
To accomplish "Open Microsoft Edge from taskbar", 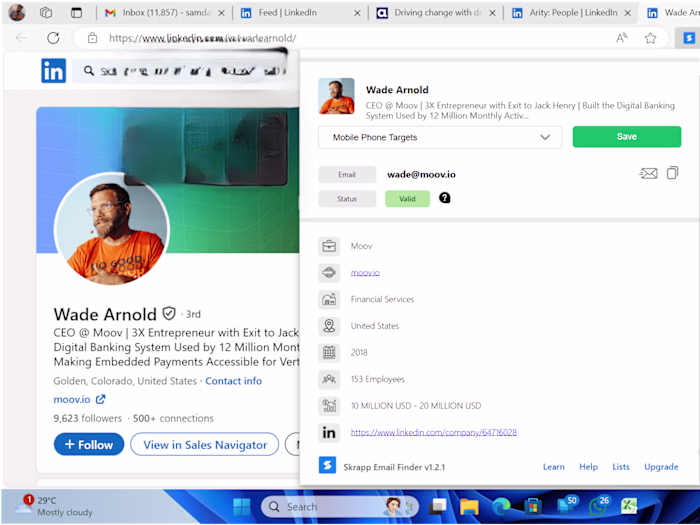I will click(501, 507).
